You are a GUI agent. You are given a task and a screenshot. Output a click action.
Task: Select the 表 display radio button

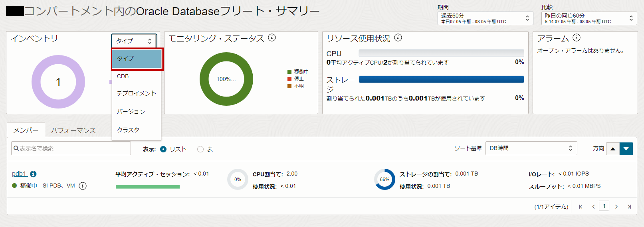200,149
